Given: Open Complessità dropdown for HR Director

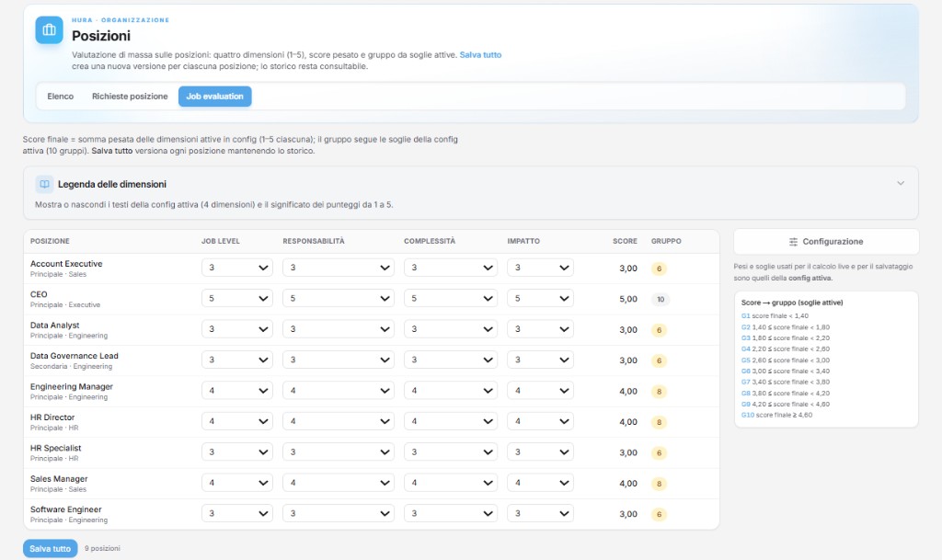Looking at the screenshot, I should coord(451,421).
